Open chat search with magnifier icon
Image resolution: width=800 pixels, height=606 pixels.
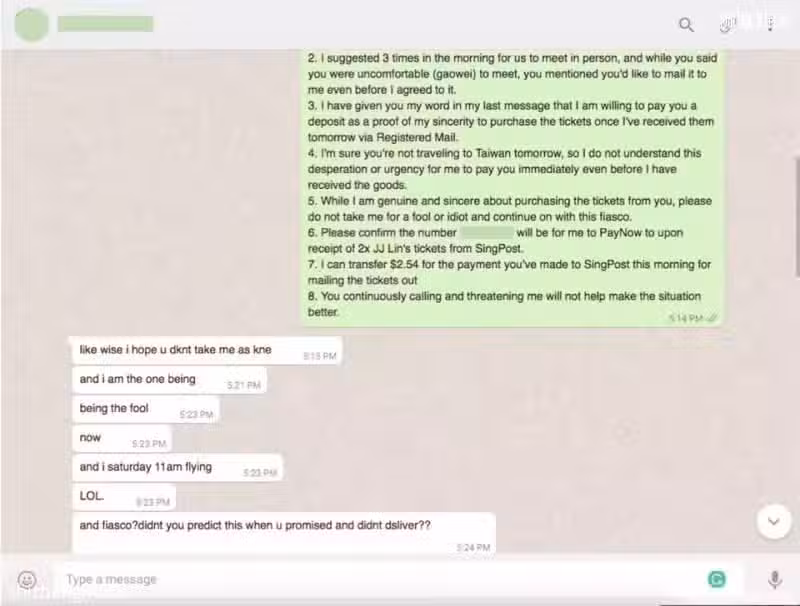(686, 24)
